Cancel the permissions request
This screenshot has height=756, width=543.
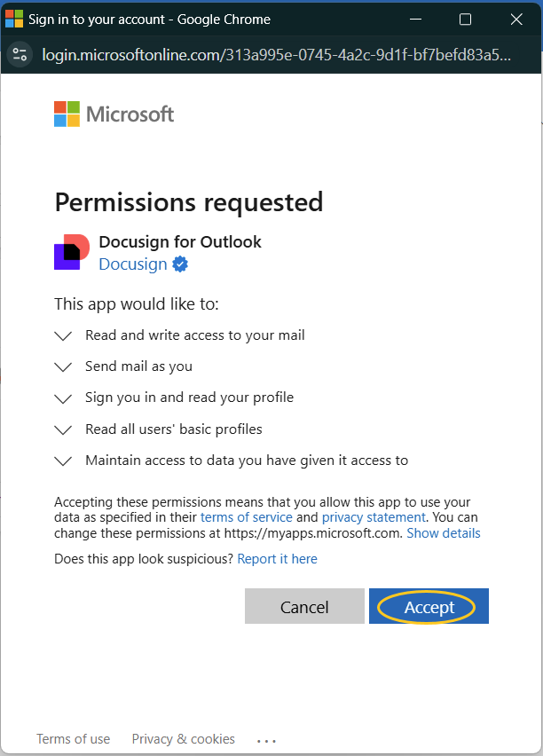click(304, 606)
